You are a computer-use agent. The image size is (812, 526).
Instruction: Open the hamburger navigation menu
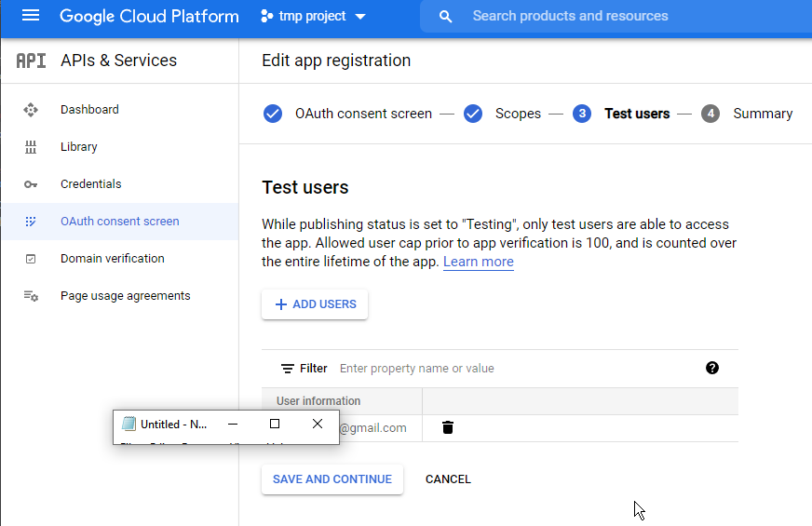tap(31, 16)
